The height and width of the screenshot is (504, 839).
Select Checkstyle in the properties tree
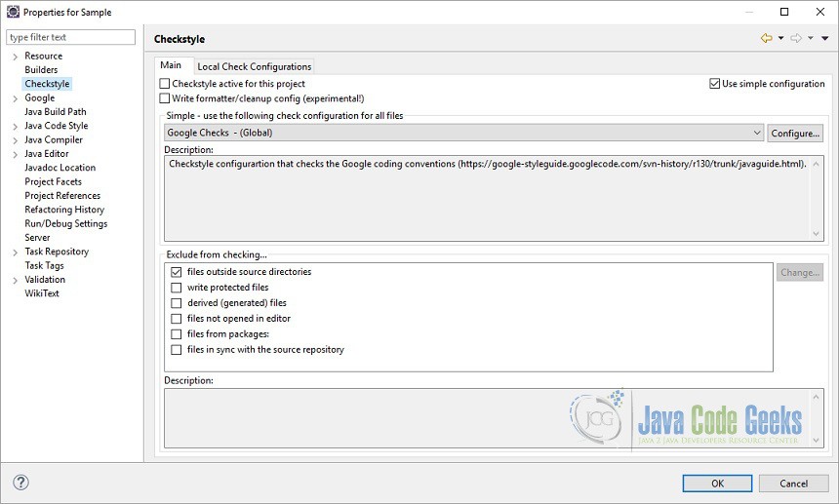(x=47, y=84)
